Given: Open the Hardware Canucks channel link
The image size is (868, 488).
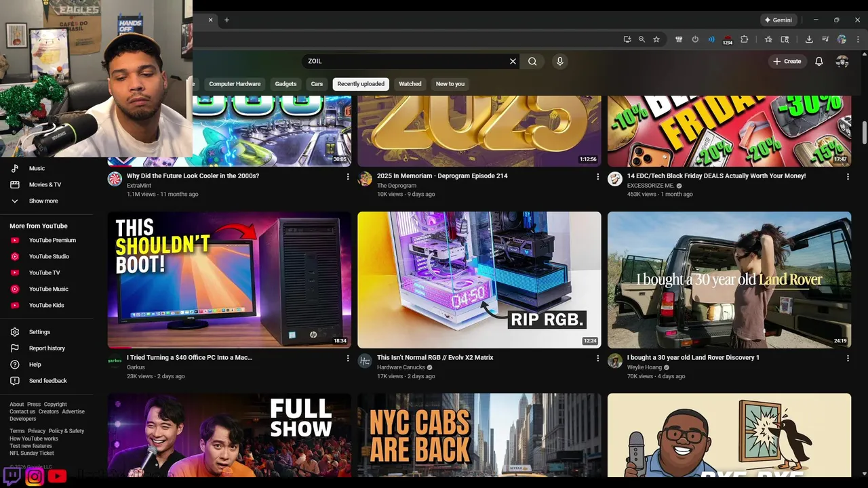Looking at the screenshot, I should (x=401, y=367).
